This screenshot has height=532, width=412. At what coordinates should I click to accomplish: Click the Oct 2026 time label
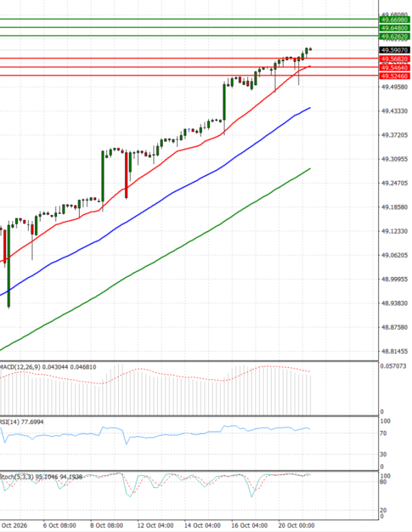[x=14, y=525]
